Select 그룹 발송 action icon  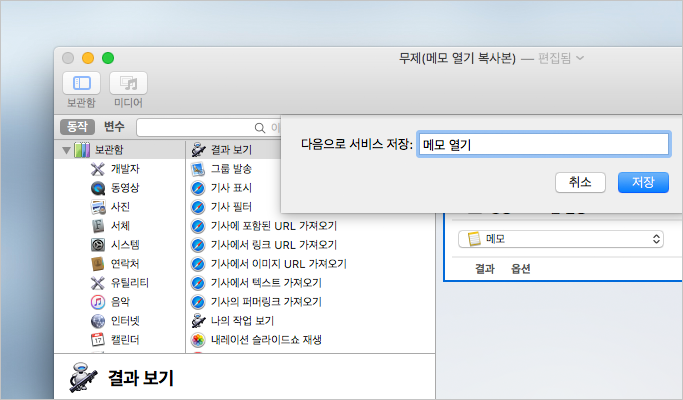click(198, 169)
